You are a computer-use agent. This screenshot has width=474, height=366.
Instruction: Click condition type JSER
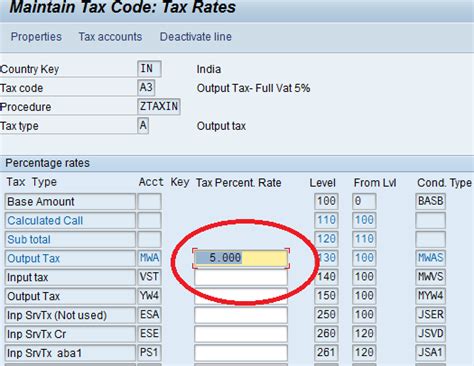430,315
